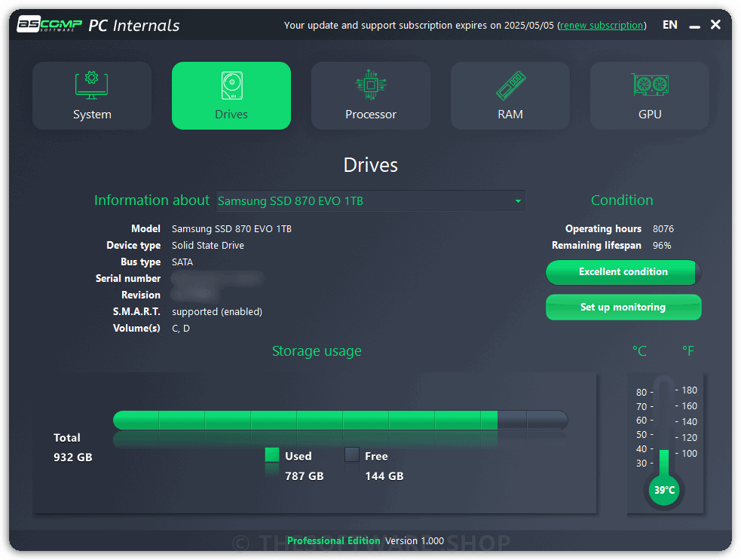Open the System tab monitor icon
The image size is (741, 560).
click(92, 85)
